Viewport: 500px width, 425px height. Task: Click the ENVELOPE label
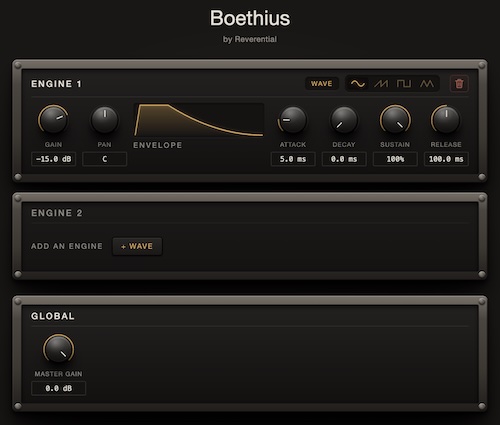pyautogui.click(x=158, y=145)
